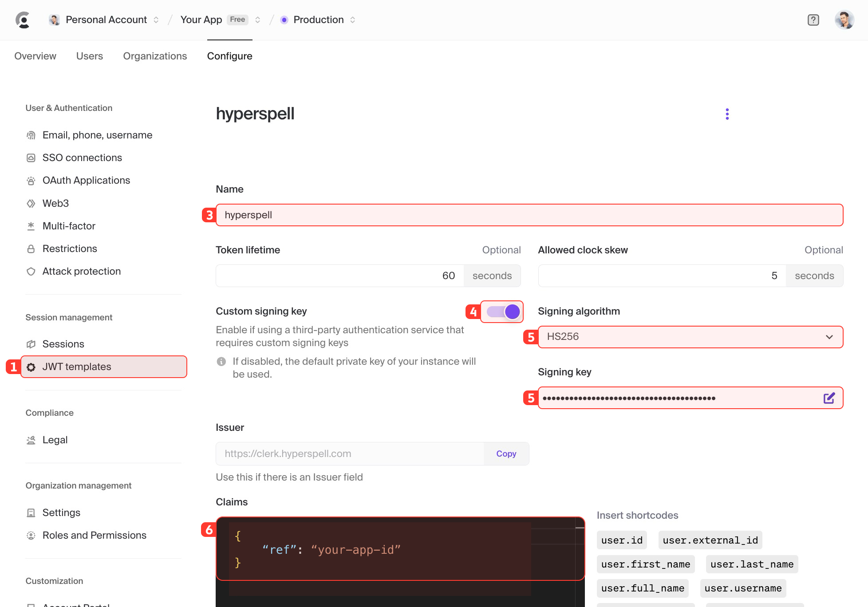This screenshot has height=607, width=868.
Task: Open Email, phone, username settings
Action: point(97,135)
